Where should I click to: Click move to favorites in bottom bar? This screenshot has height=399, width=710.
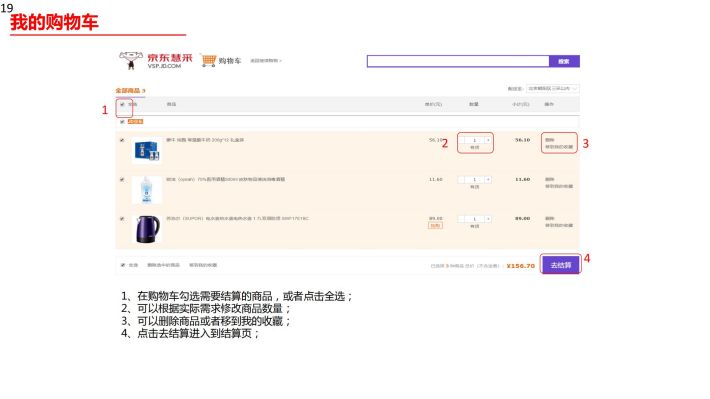click(x=203, y=265)
